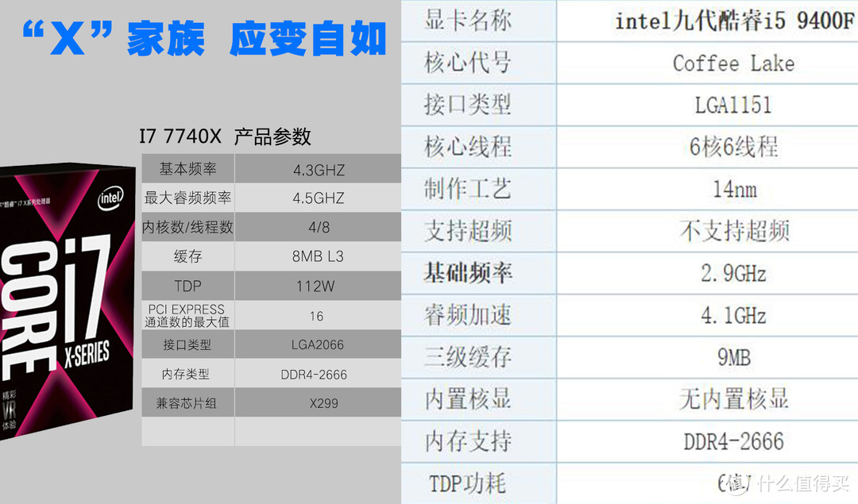Viewport: 858px width, 504px height.
Task: Click the 兼容芯片组 label
Action: point(186,403)
